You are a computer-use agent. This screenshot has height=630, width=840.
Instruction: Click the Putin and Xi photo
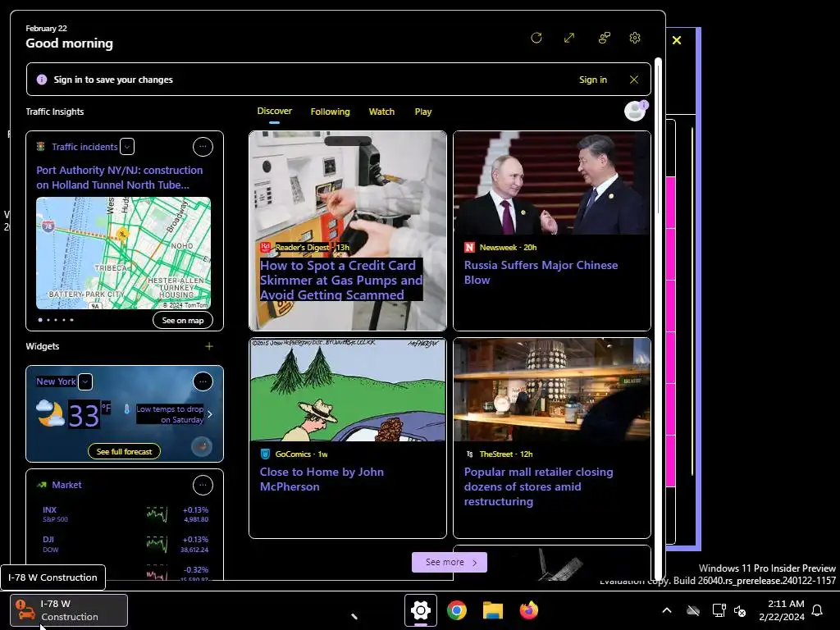552,183
